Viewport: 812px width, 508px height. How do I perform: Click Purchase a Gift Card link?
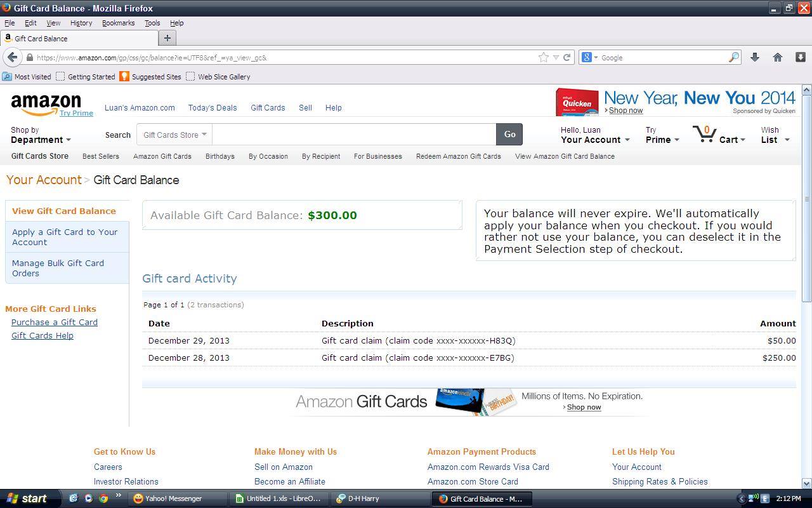(55, 322)
